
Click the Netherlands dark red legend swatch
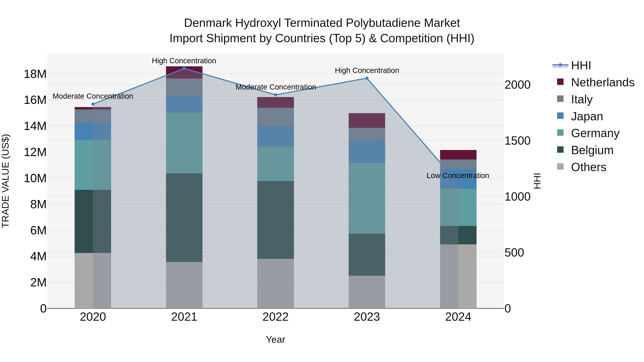pos(560,82)
